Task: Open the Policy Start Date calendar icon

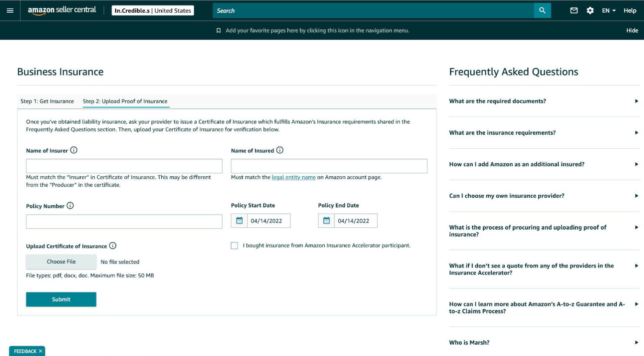Action: tap(239, 220)
